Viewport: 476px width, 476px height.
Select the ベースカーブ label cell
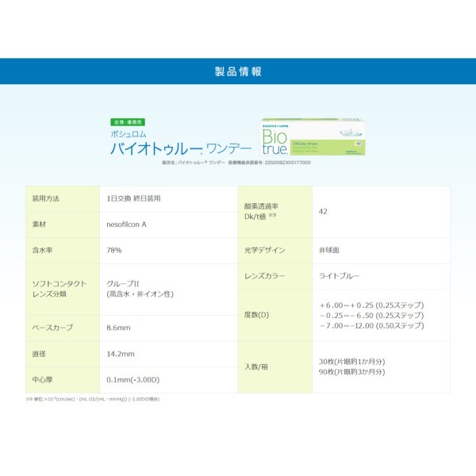coord(63,328)
